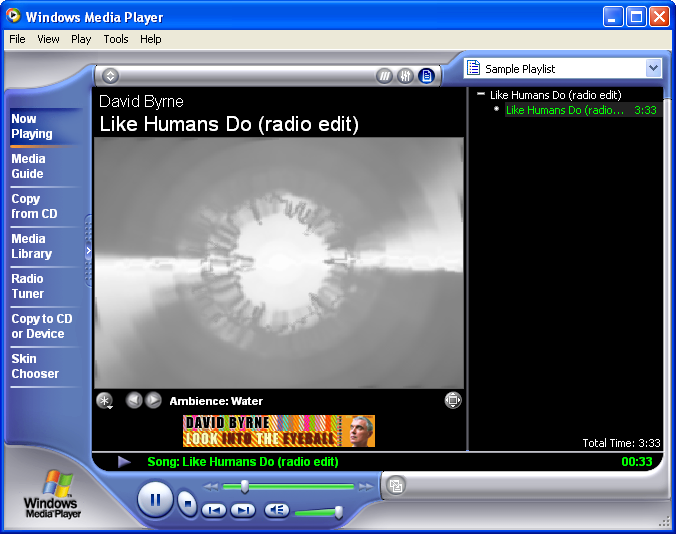Click the title bar Media Player icon
The image size is (676, 534).
pyautogui.click(x=13, y=16)
